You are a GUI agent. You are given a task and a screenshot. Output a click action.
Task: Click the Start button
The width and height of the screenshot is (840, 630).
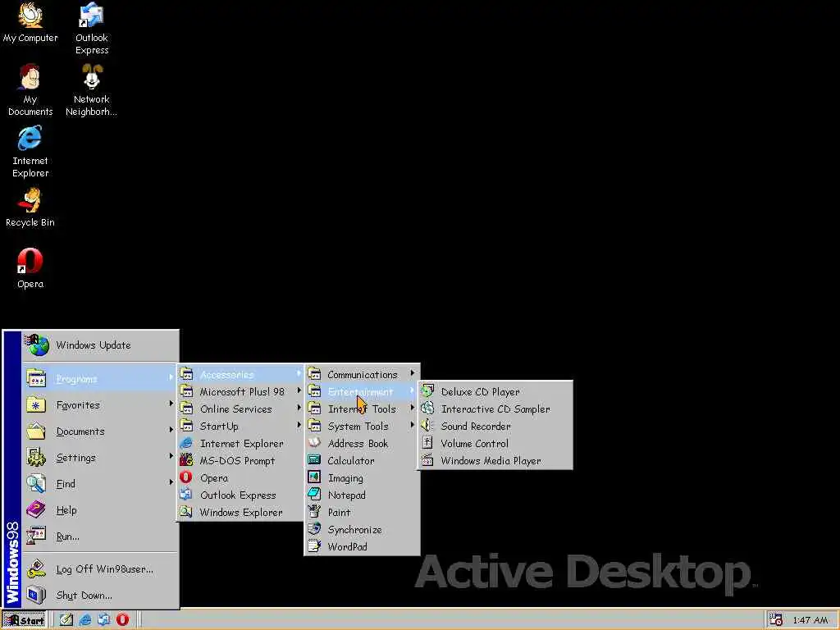(x=25, y=620)
